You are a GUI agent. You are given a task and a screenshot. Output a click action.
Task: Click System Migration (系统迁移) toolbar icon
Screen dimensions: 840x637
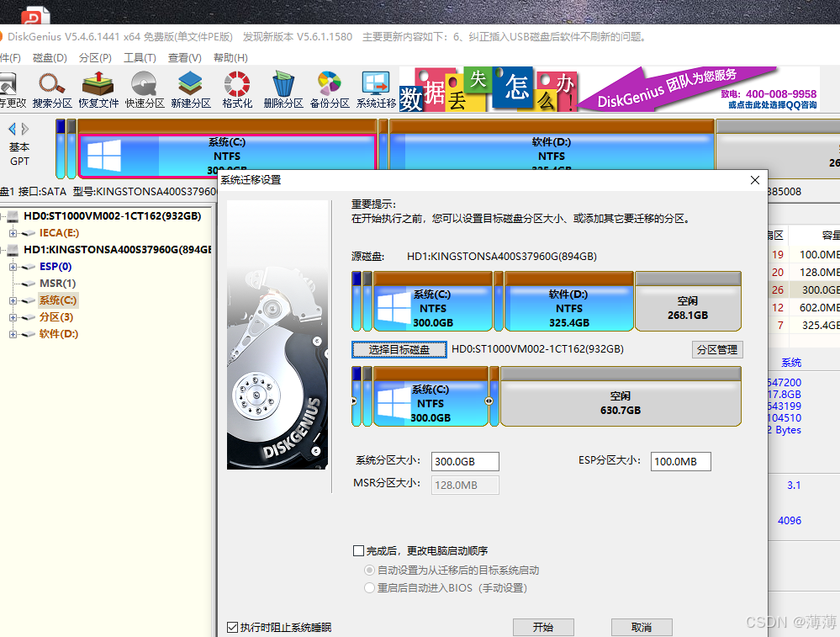(x=376, y=89)
